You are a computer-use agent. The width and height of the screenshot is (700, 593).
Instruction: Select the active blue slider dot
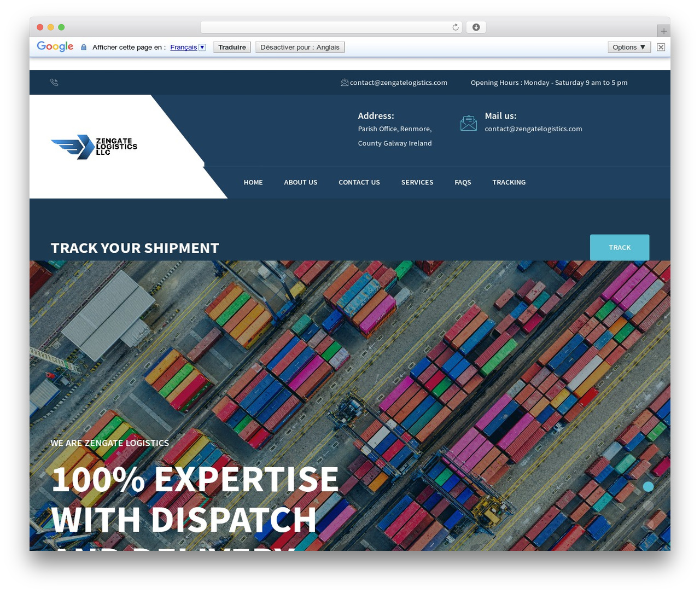click(x=648, y=487)
